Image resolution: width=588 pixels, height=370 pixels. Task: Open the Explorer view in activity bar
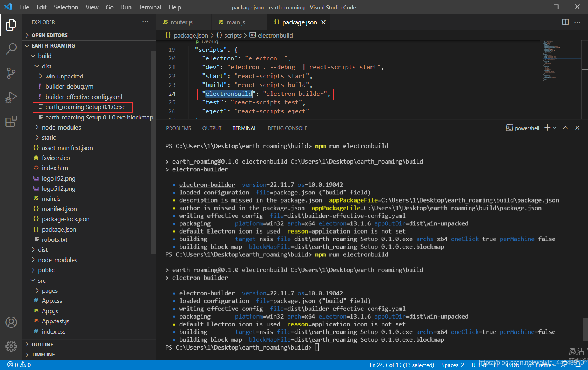[11, 25]
